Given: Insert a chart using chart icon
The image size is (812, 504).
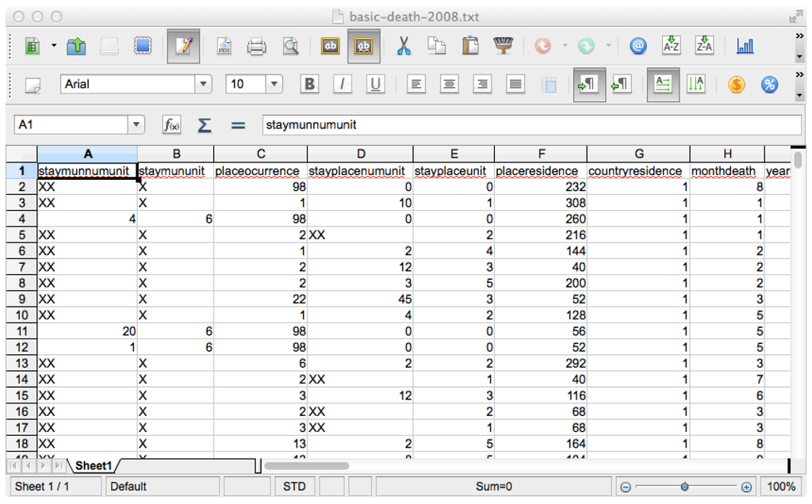Looking at the screenshot, I should click(745, 47).
